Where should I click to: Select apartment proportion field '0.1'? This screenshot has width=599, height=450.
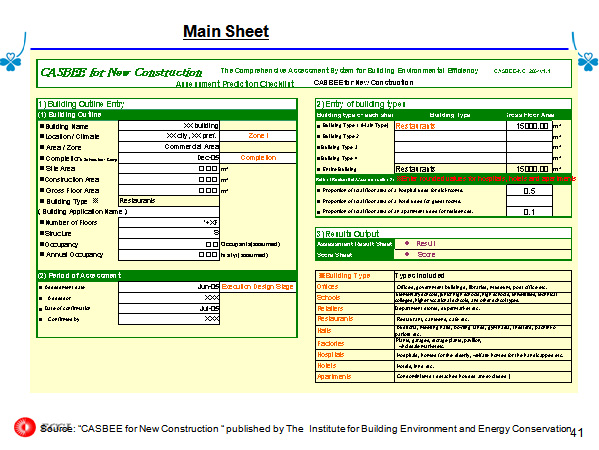(529, 212)
